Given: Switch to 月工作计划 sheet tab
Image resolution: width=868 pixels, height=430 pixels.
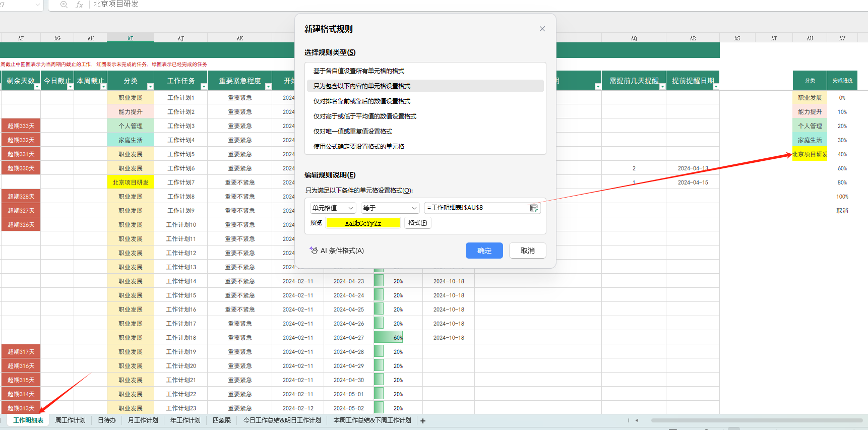Looking at the screenshot, I should tap(143, 420).
